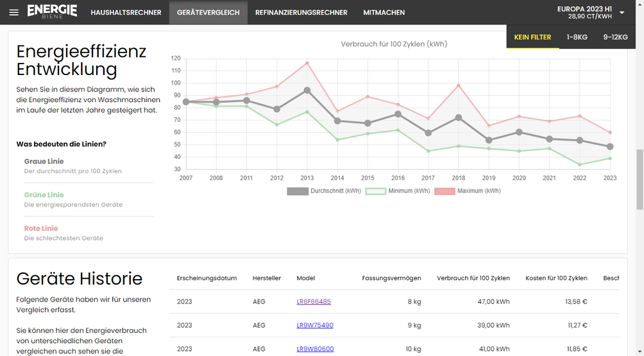Toggle the Durchschnitt (kWh) legend swatch

[x=298, y=191]
